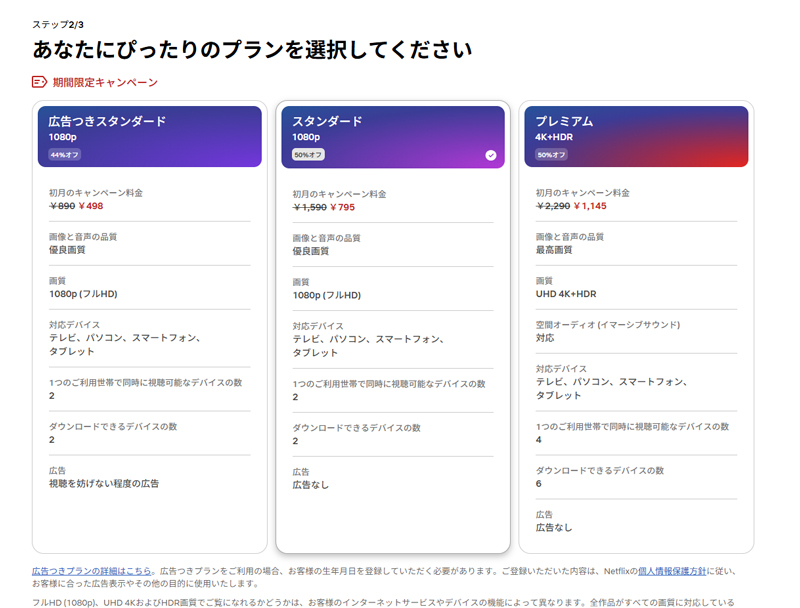Click the ステップ2/3 step indicator

pos(58,24)
